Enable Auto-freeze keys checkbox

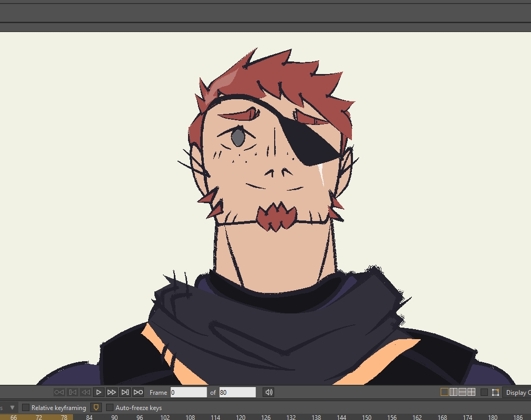coord(110,407)
